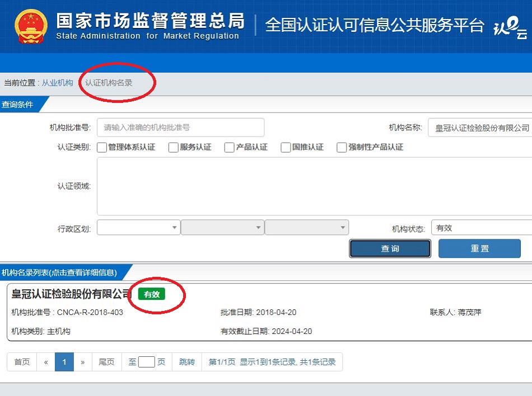The height and width of the screenshot is (396, 532).
Task: Click the 尾页 last page button
Action: pos(106,362)
